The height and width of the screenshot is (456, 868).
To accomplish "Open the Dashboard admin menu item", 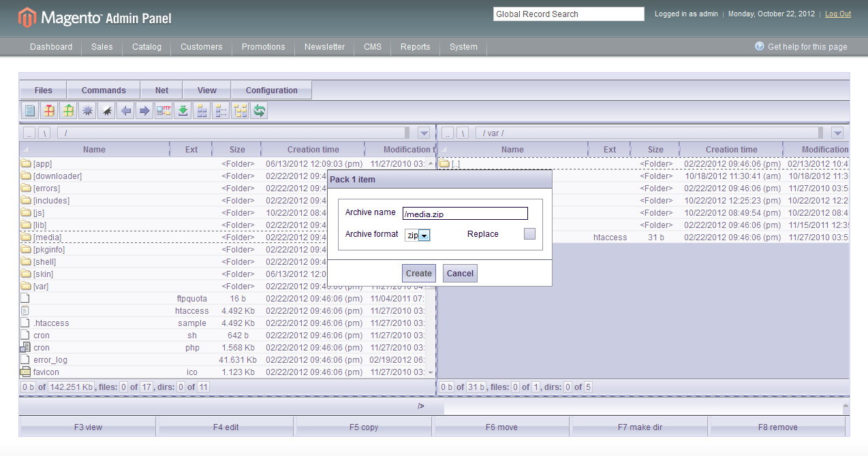I will pyautogui.click(x=51, y=47).
